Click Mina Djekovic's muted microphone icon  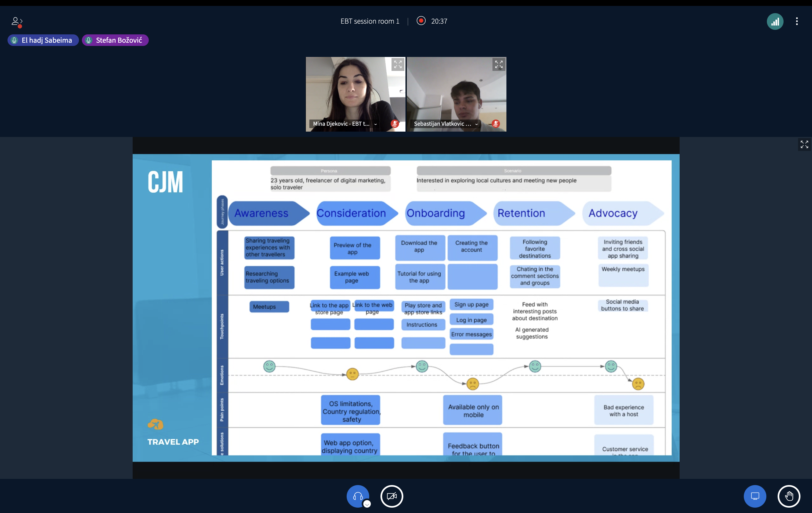394,124
